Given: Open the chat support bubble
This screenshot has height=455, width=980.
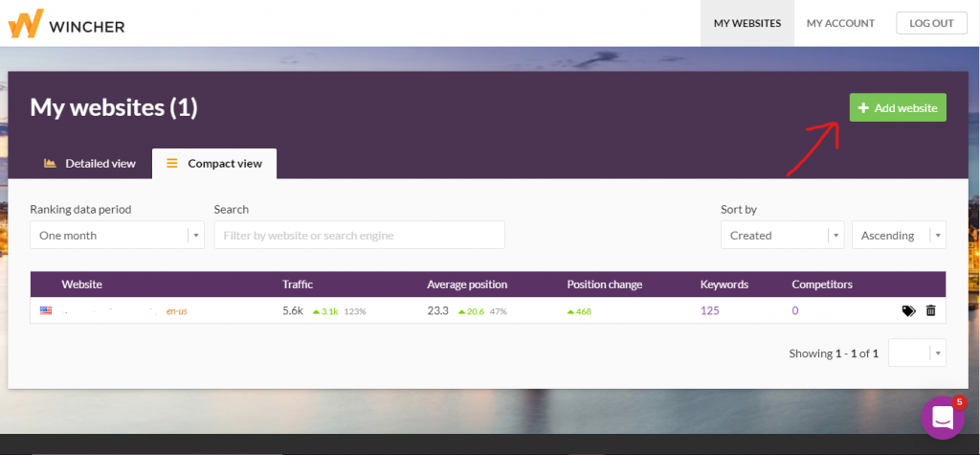Looking at the screenshot, I should pos(943,418).
